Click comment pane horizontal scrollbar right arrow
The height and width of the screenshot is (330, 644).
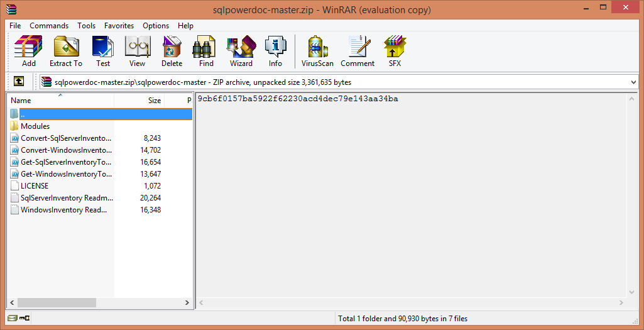tap(622, 302)
